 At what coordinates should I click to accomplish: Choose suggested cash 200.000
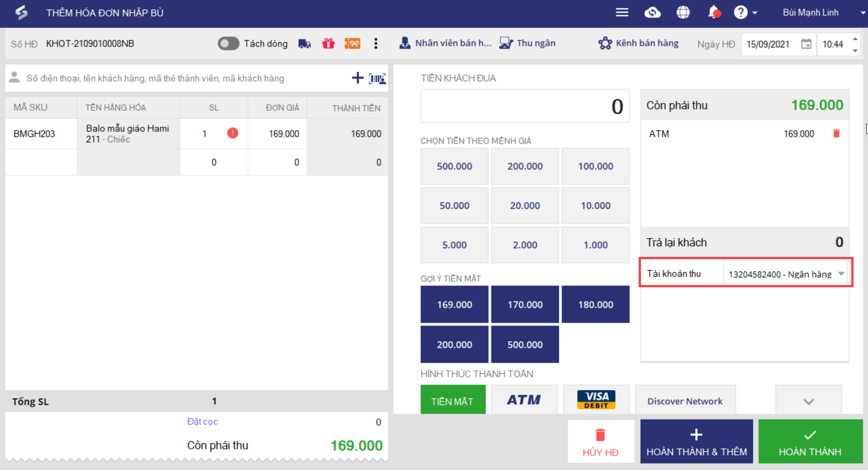455,344
